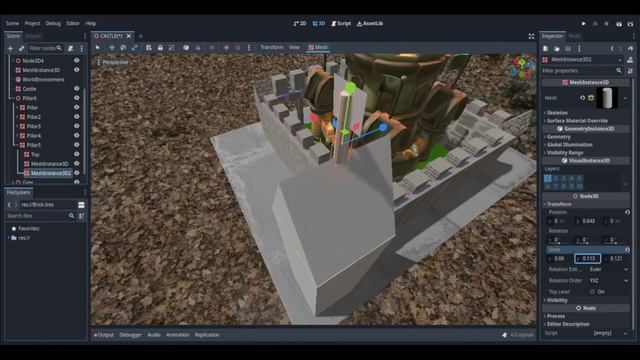
Task: Switch to Node tab beside Inspector
Action: pyautogui.click(x=574, y=36)
